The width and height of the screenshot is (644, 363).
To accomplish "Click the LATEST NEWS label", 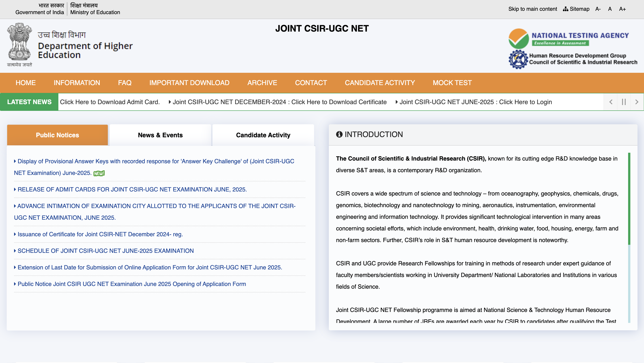I will coord(29,102).
